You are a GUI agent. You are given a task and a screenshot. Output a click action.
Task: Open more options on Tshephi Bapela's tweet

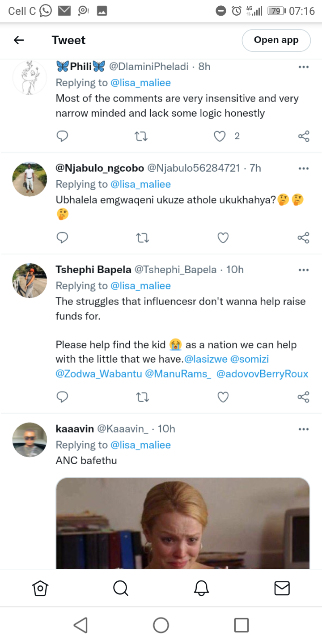[304, 270]
